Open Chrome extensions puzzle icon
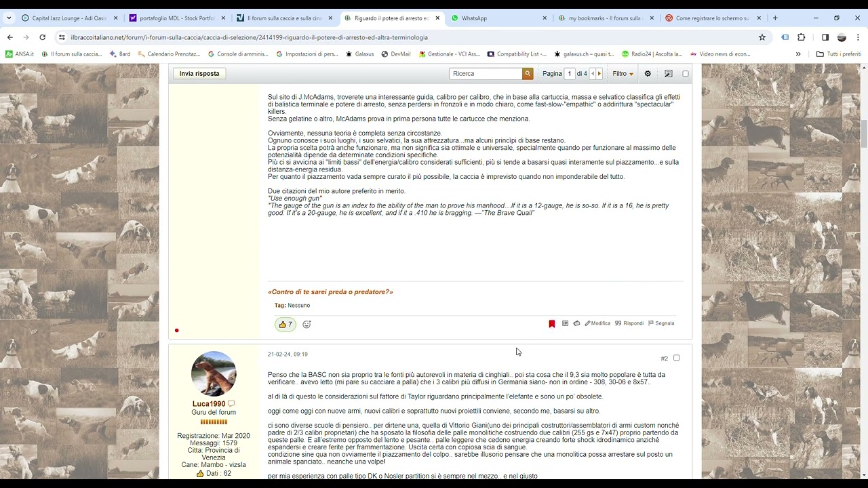Viewport: 868px width, 488px height. coord(801,37)
